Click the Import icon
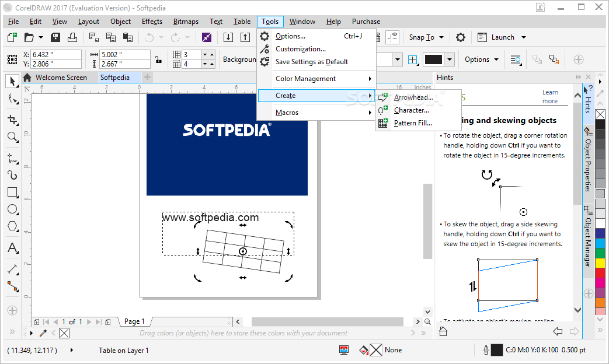This screenshot has width=609, height=364. [228, 37]
